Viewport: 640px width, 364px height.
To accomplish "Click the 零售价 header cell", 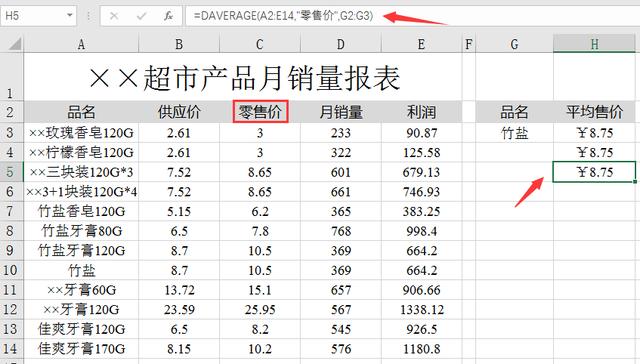I will pos(260,112).
